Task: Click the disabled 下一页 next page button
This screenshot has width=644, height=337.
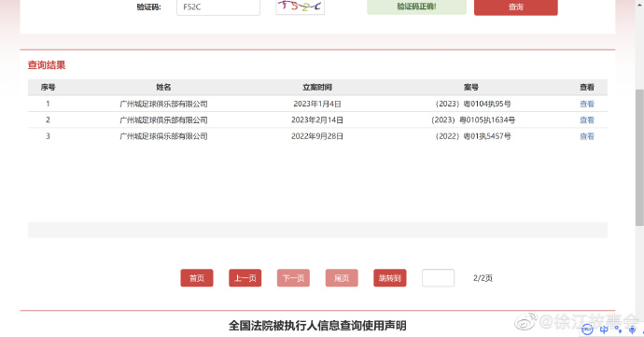Action: pyautogui.click(x=293, y=278)
